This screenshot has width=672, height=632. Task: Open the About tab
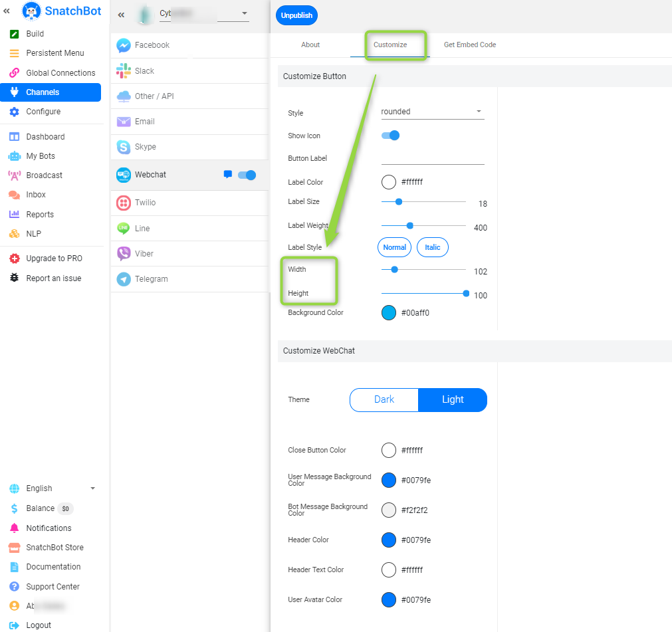click(310, 45)
